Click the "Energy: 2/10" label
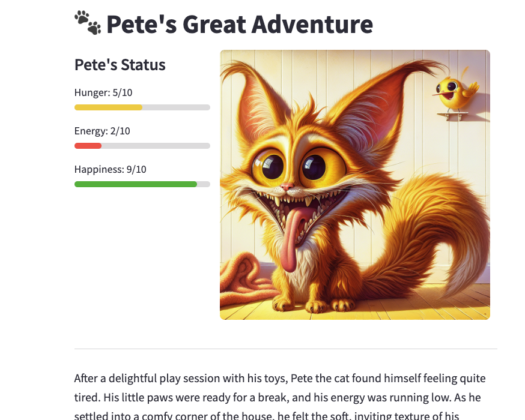 pos(102,131)
